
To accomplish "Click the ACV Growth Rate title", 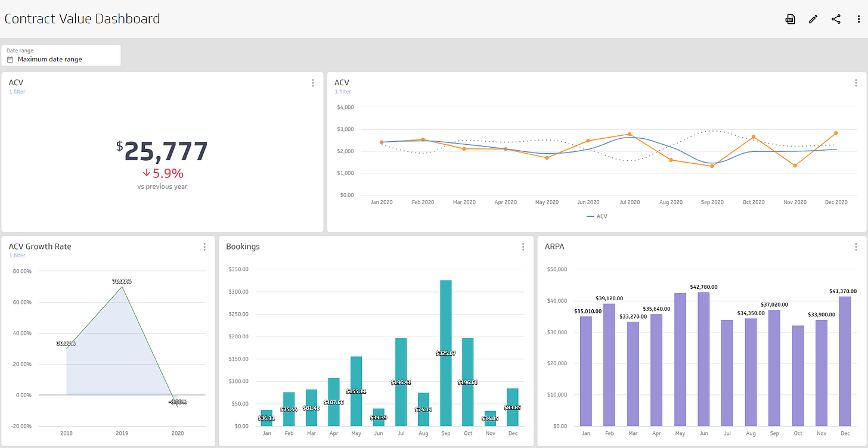I will tap(40, 247).
